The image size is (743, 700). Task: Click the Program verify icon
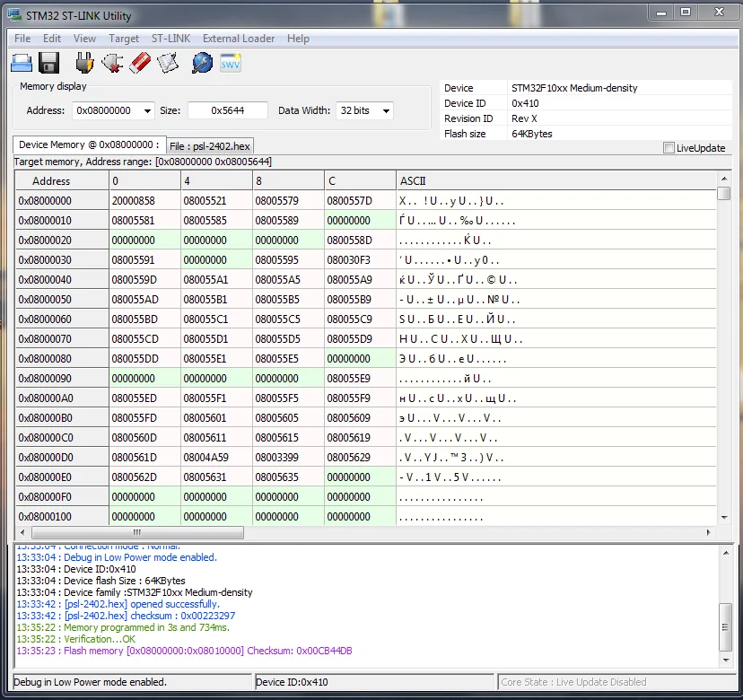click(168, 63)
